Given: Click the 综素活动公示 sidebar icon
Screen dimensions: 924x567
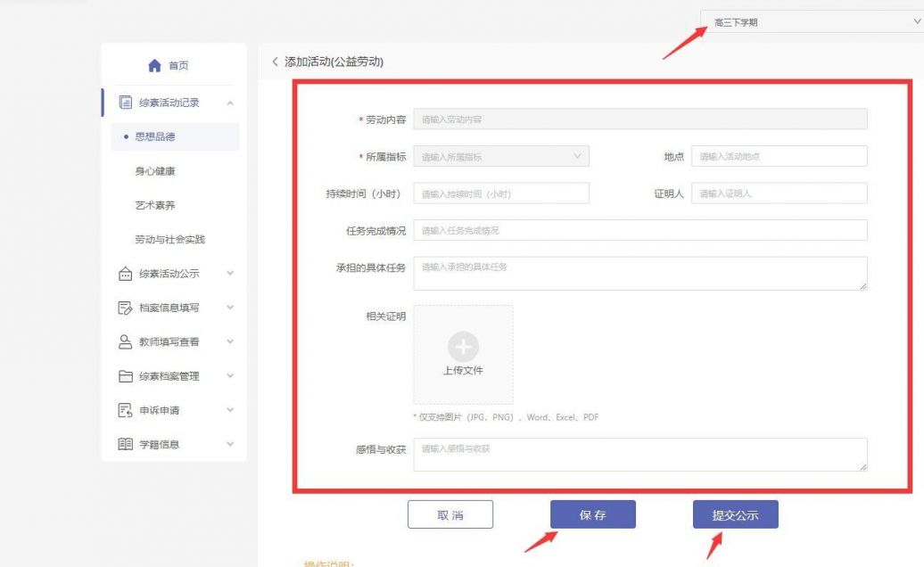Looking at the screenshot, I should tap(126, 274).
